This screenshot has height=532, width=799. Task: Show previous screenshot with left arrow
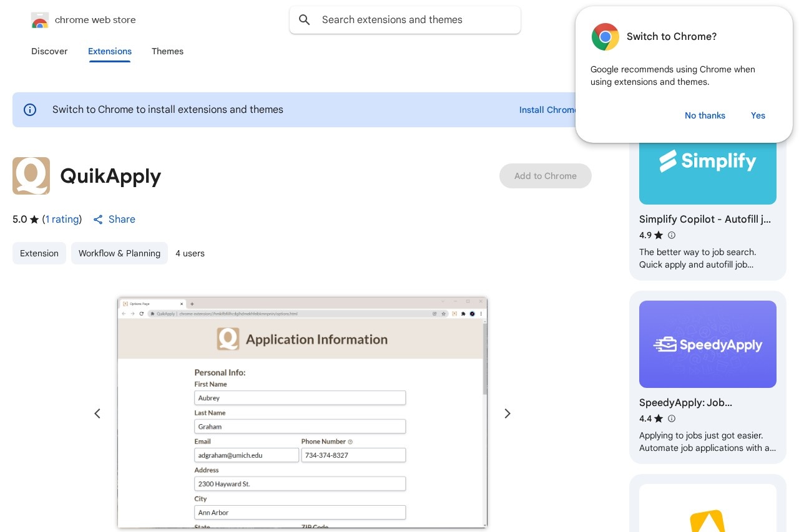[97, 414]
